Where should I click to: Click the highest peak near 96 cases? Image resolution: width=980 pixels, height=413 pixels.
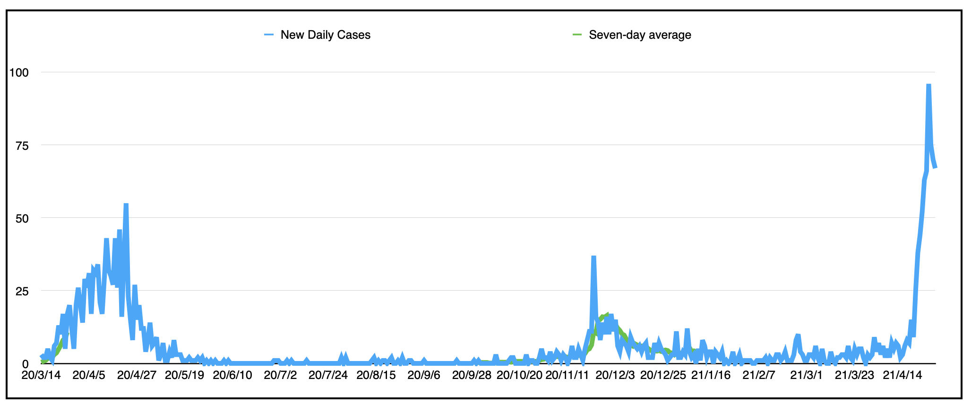point(928,86)
